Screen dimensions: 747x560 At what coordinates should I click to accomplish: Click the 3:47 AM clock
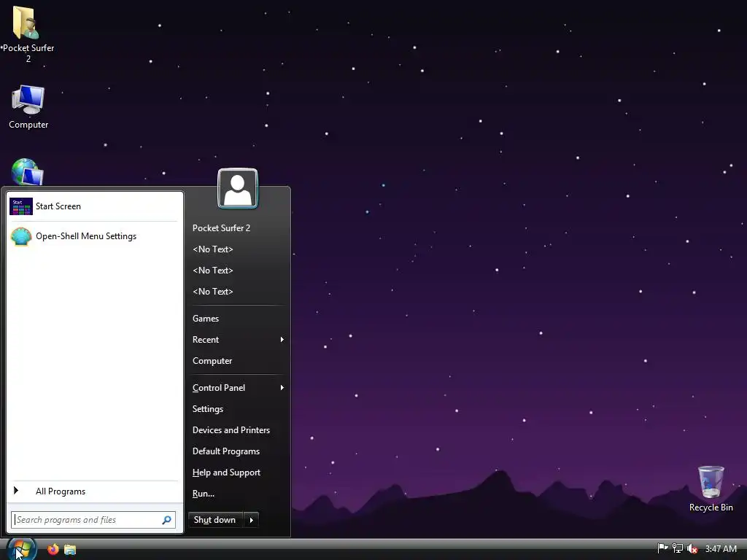coord(721,548)
